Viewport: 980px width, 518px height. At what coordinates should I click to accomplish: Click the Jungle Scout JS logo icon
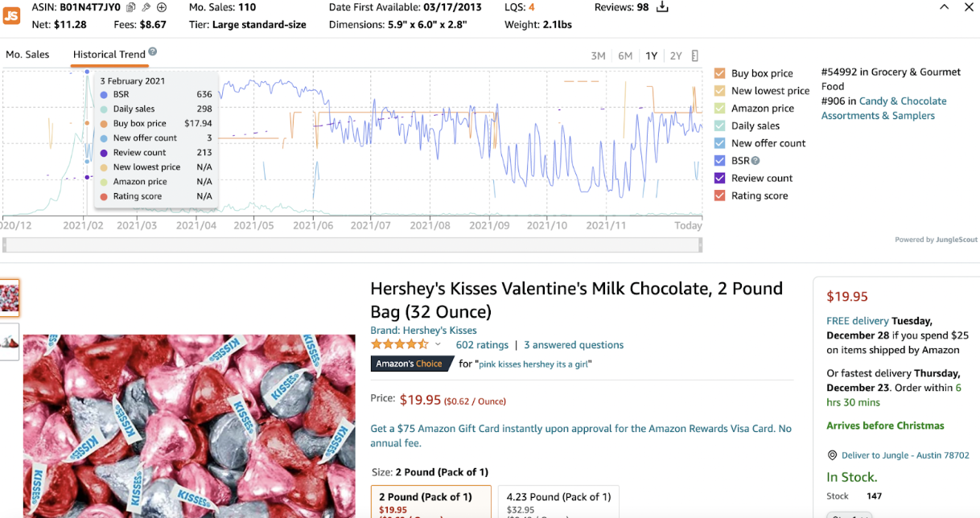11,15
